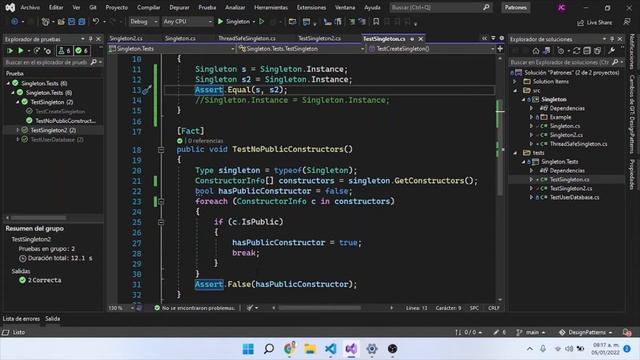Open the Any CPU platform dropdown
Image resolution: width=640 pixels, height=360 pixels.
[187, 22]
